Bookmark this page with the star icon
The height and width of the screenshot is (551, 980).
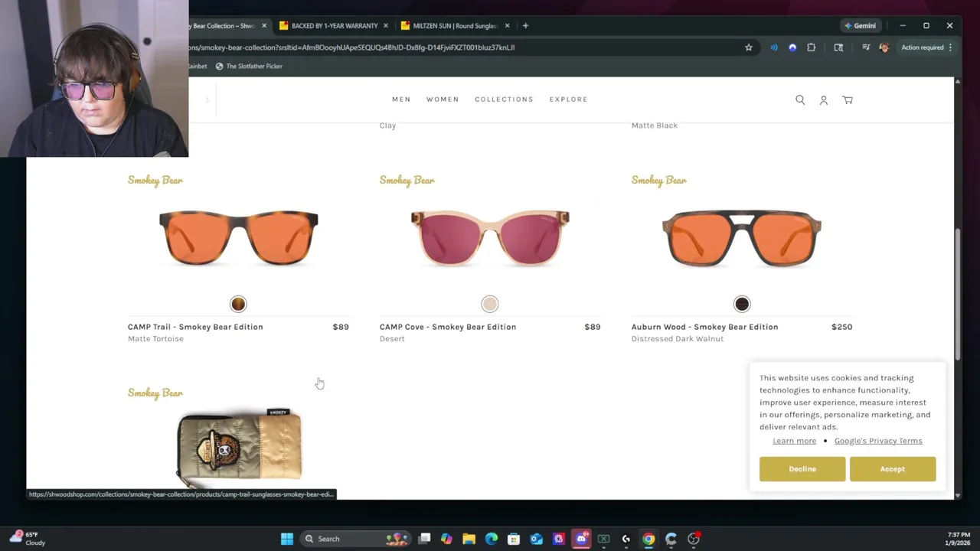(749, 47)
